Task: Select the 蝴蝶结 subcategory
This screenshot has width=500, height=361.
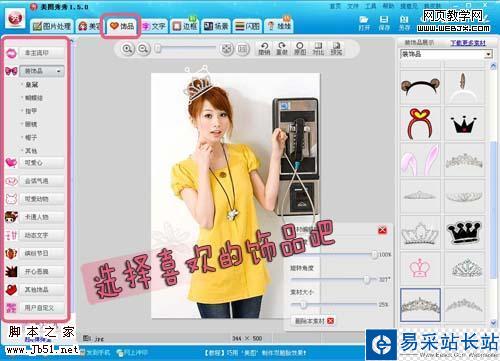Action: click(x=34, y=98)
